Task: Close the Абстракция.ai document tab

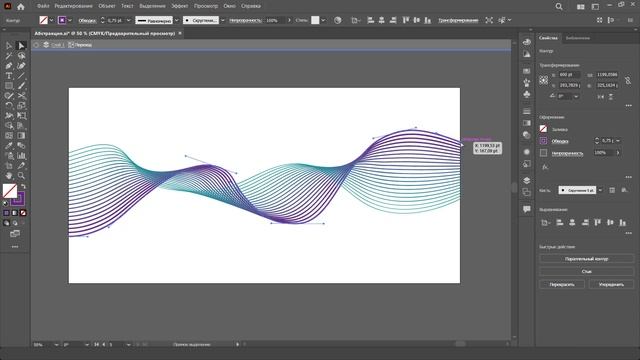Action: [x=180, y=33]
